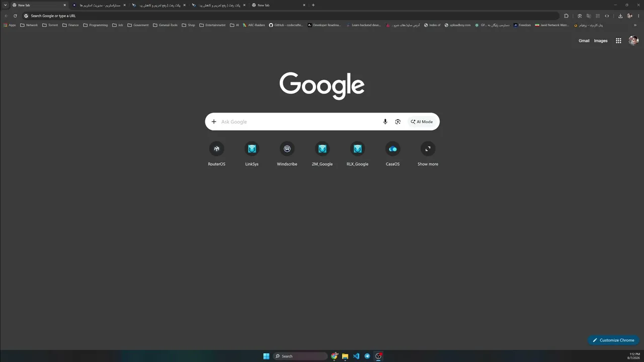Open the Job bookmarks folder
Viewport: 644px width, 362px height.
click(x=118, y=25)
